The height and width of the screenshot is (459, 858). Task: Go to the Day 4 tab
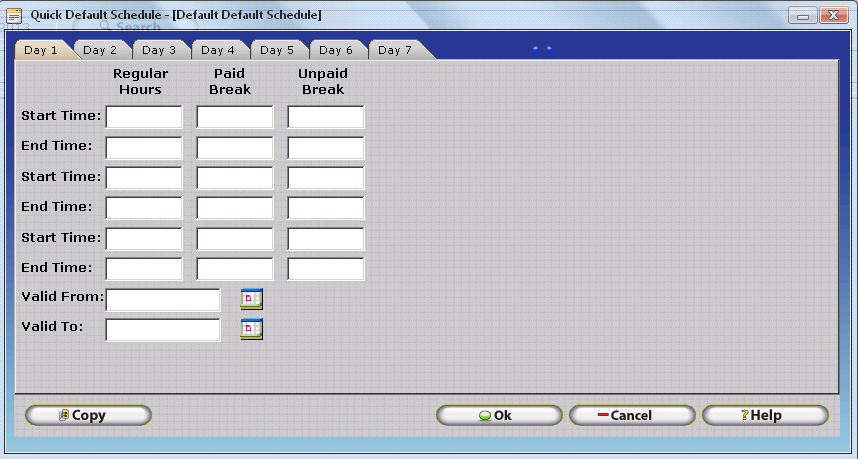[x=218, y=50]
